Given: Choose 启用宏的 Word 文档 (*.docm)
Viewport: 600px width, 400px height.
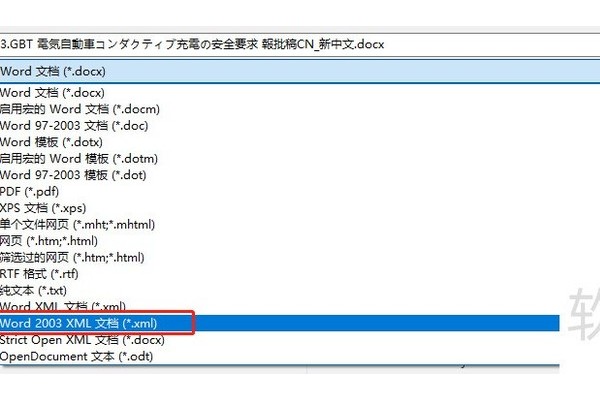Looking at the screenshot, I should pyautogui.click(x=280, y=109).
